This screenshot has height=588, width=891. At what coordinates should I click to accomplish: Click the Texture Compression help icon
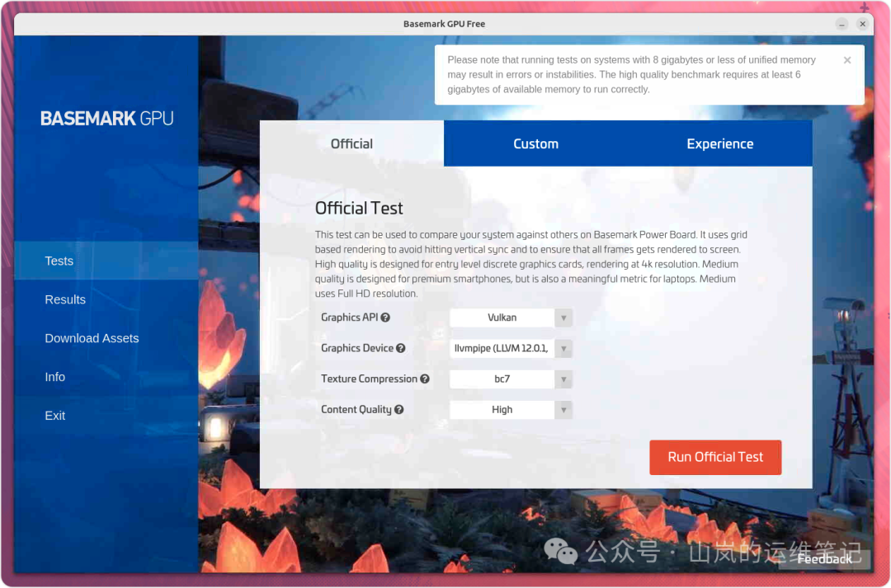[x=425, y=379]
